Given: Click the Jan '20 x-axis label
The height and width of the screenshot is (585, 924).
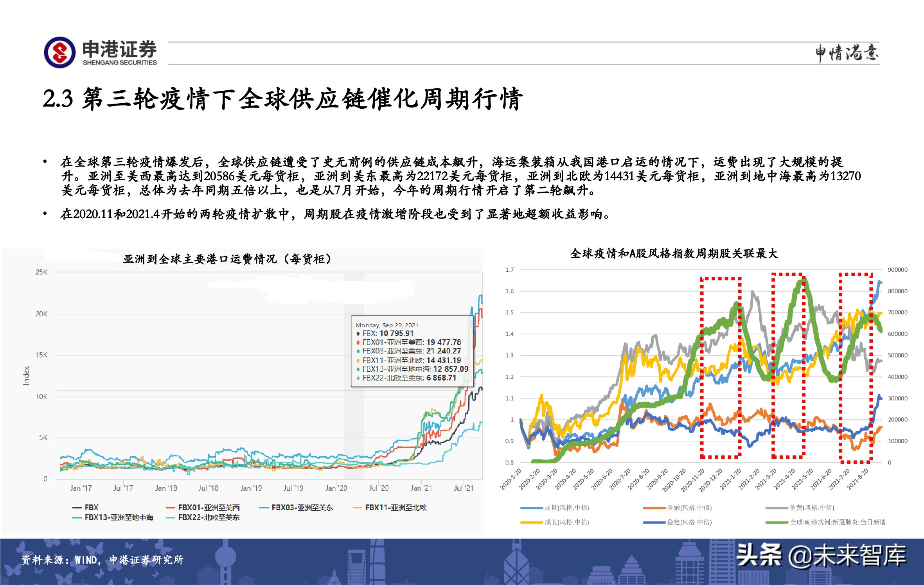Looking at the screenshot, I should pos(336,488).
